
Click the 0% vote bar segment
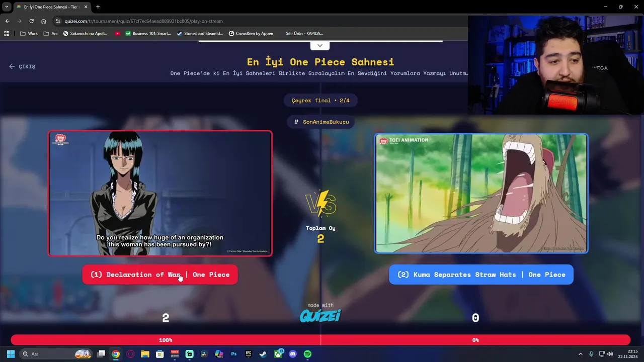pos(475,340)
